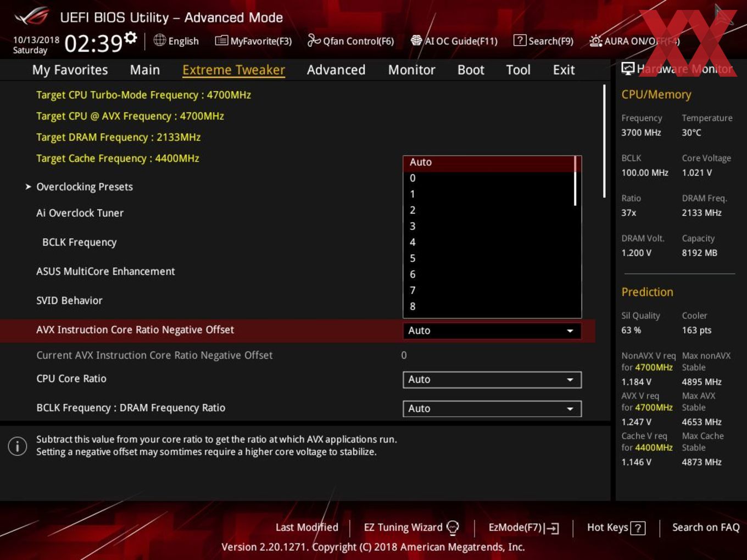
Task: Click the Core Voltage 1.021 V value
Action: (x=696, y=172)
